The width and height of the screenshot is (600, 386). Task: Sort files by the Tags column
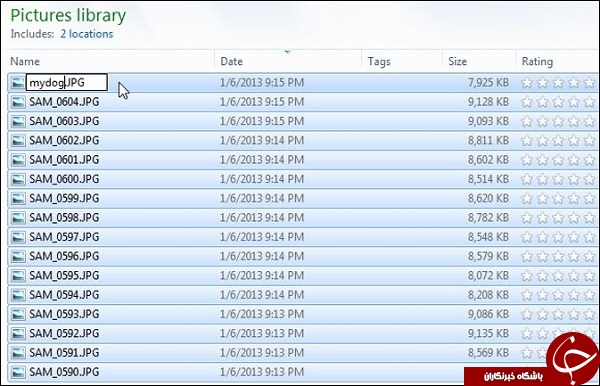tap(379, 61)
